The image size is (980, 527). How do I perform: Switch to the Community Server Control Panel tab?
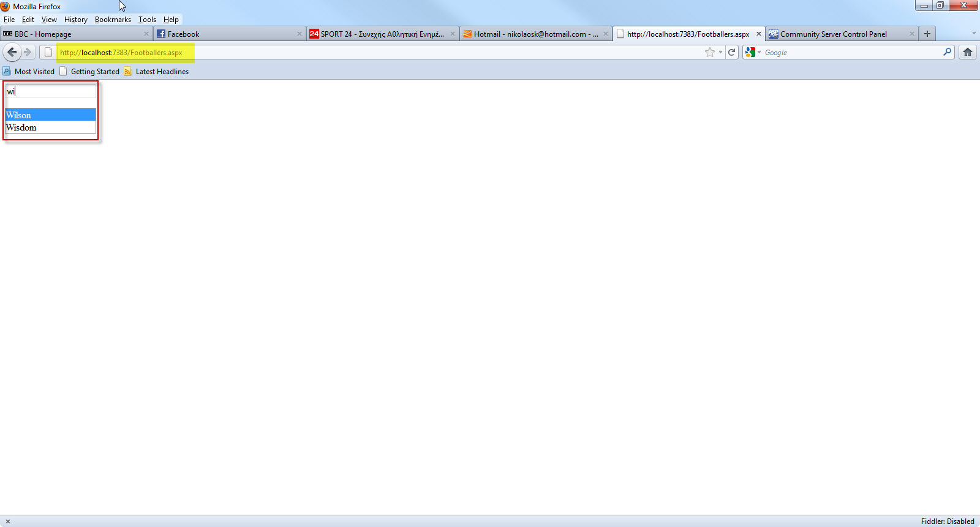coord(842,34)
